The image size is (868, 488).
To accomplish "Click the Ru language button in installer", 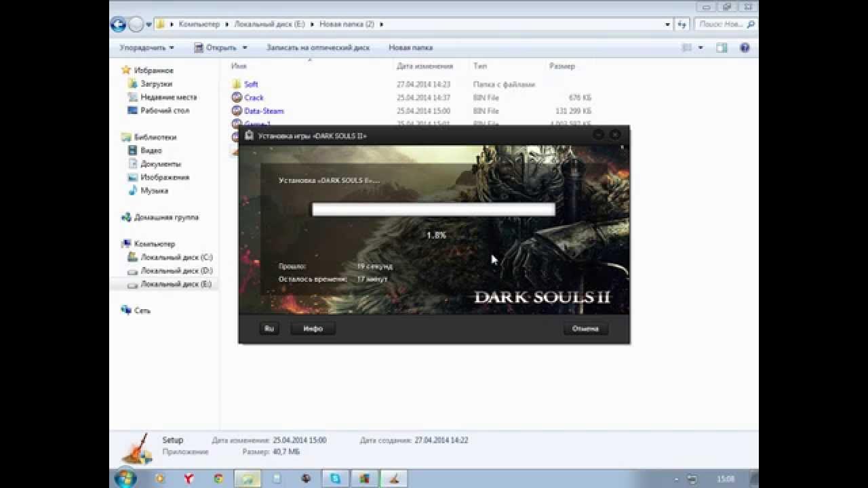I will (269, 328).
